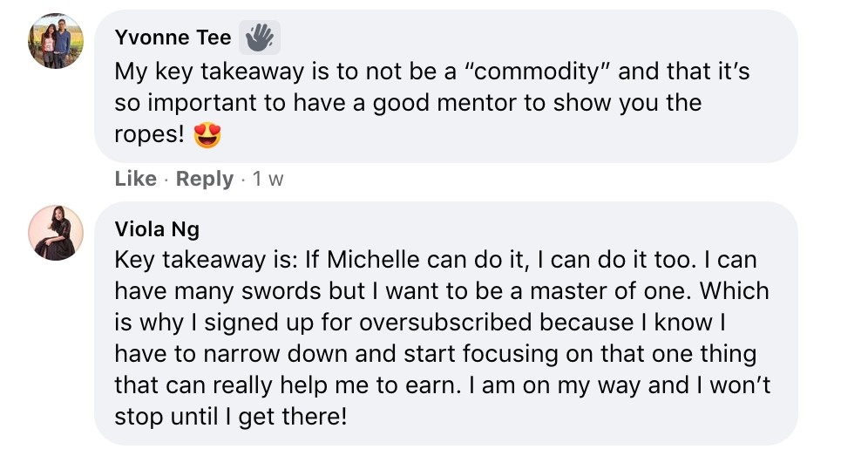
Task: Click the waving hand badge beside Yvonne Tee
Action: pyautogui.click(x=260, y=37)
